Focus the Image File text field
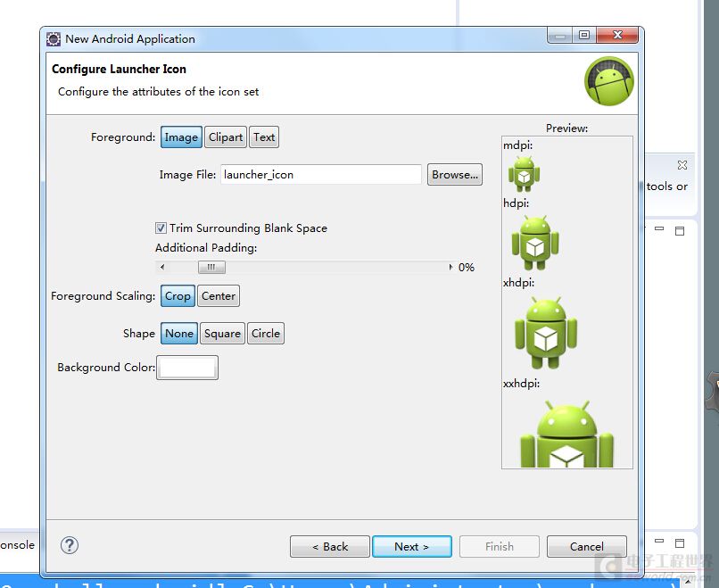 (321, 175)
